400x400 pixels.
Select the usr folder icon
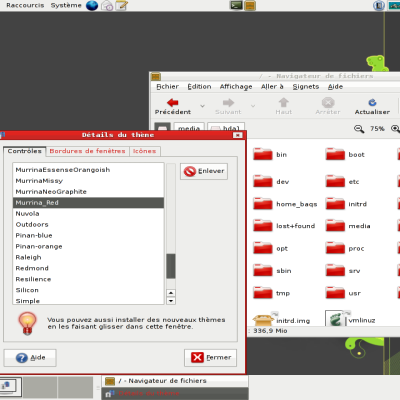335,293
